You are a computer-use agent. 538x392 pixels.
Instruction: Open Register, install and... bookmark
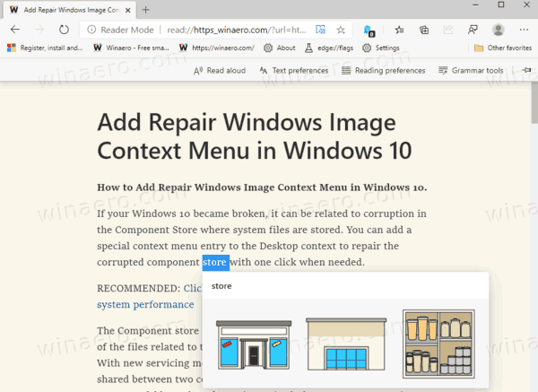pos(45,48)
